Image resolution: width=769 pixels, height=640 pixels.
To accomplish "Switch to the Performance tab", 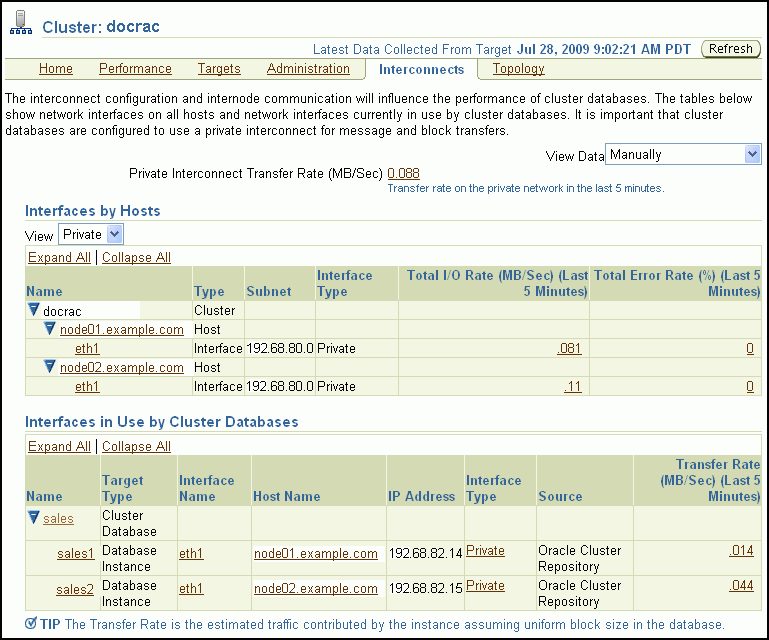I will pos(135,69).
